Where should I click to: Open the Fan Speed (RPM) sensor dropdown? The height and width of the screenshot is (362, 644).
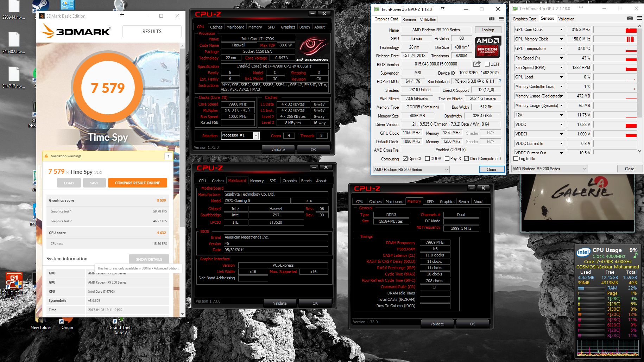(561, 68)
